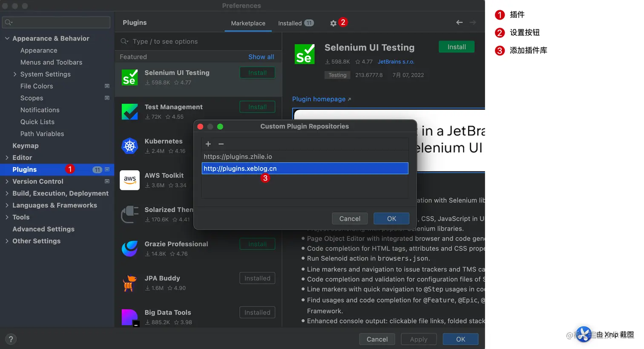Add a new custom plugin repository
Viewport: 644px width, 349px height.
point(208,144)
